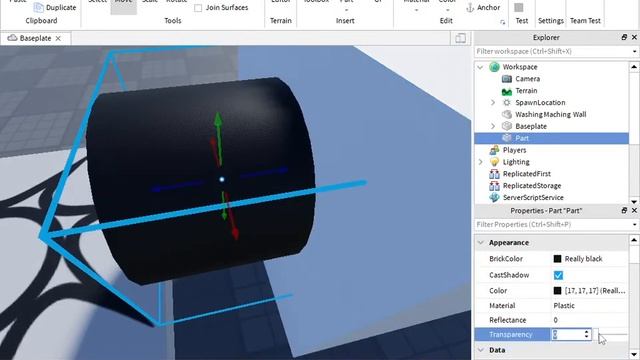The image size is (640, 360).
Task: Click the Baseplate part icon in Explorer
Action: (x=507, y=126)
